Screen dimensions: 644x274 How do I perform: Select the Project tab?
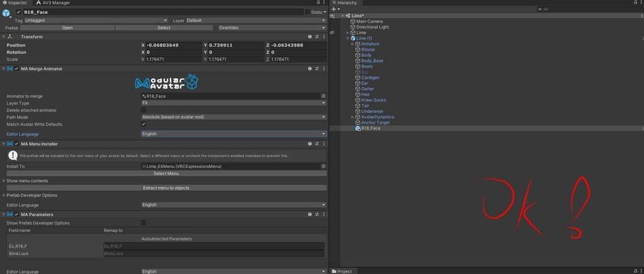[341, 271]
